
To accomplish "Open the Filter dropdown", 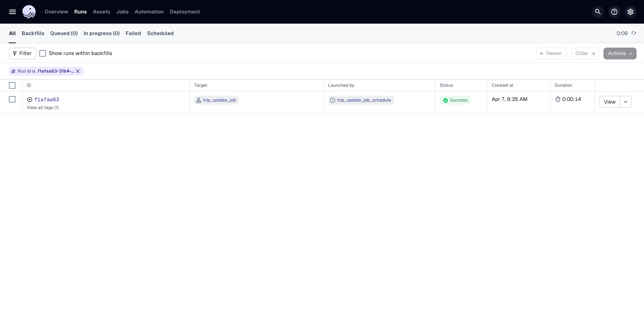I will click(x=22, y=53).
